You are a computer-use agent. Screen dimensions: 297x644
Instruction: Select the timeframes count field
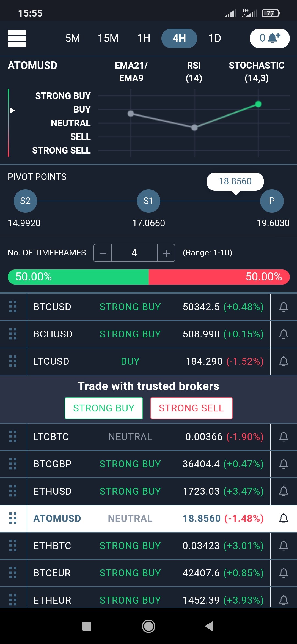[x=134, y=253]
